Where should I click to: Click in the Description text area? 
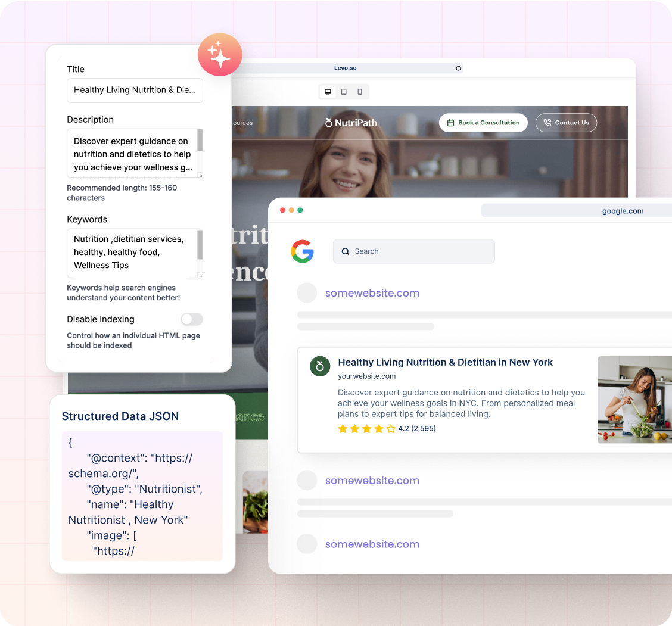(x=131, y=154)
